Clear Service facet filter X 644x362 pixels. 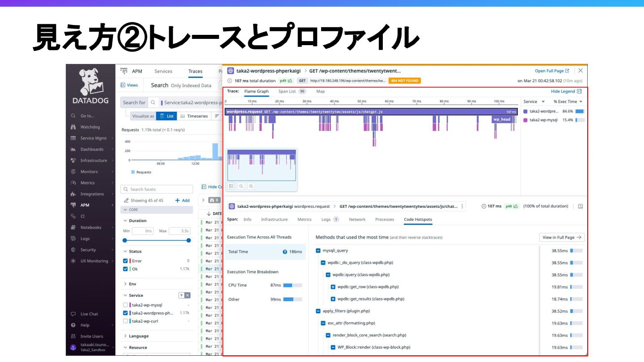(188, 295)
